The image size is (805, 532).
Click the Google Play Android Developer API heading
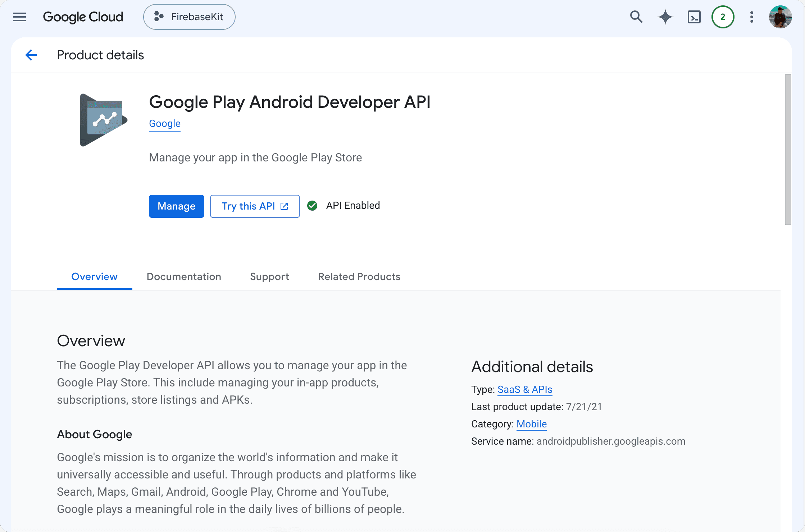290,102
